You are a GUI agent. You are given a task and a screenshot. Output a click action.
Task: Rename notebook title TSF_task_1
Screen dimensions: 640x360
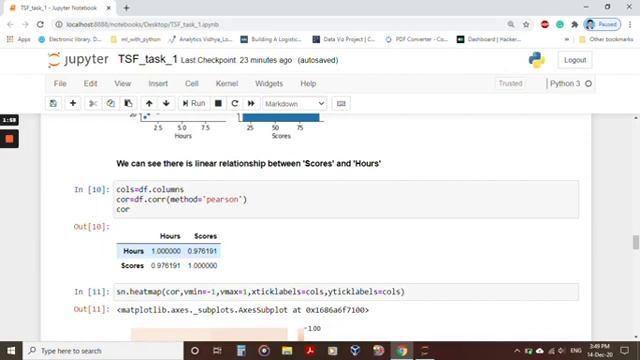tap(147, 60)
